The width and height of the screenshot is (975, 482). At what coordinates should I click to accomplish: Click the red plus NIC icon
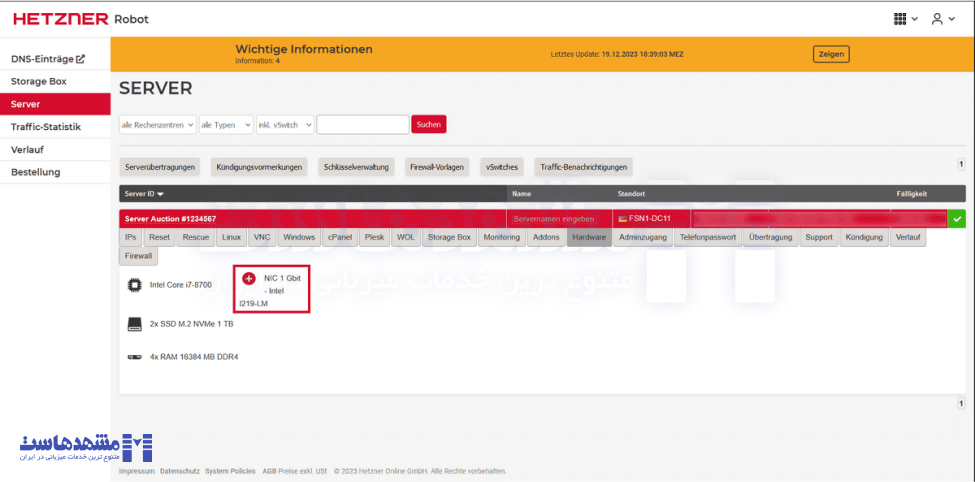coord(249,278)
